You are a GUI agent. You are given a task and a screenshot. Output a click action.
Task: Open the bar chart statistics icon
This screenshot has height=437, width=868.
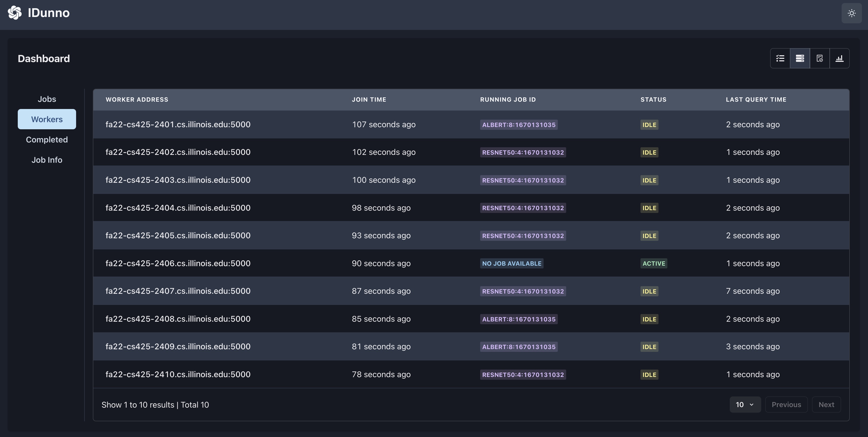(839, 59)
